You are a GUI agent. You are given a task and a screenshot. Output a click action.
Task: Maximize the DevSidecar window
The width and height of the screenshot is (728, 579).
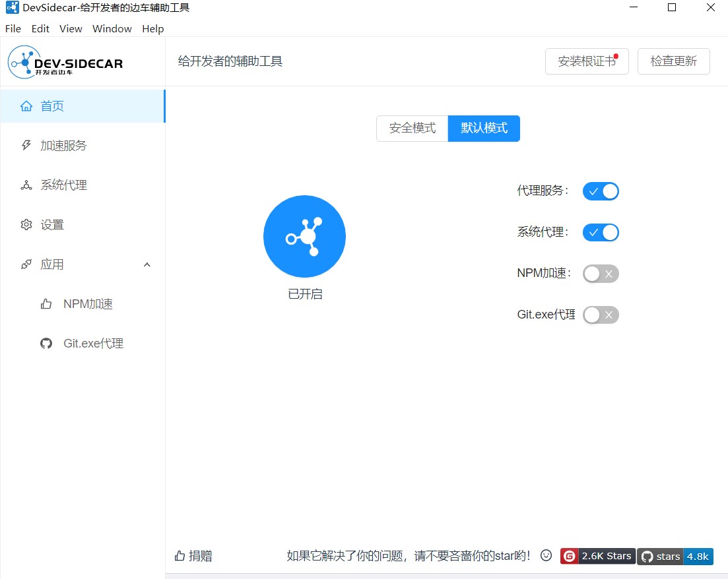672,8
